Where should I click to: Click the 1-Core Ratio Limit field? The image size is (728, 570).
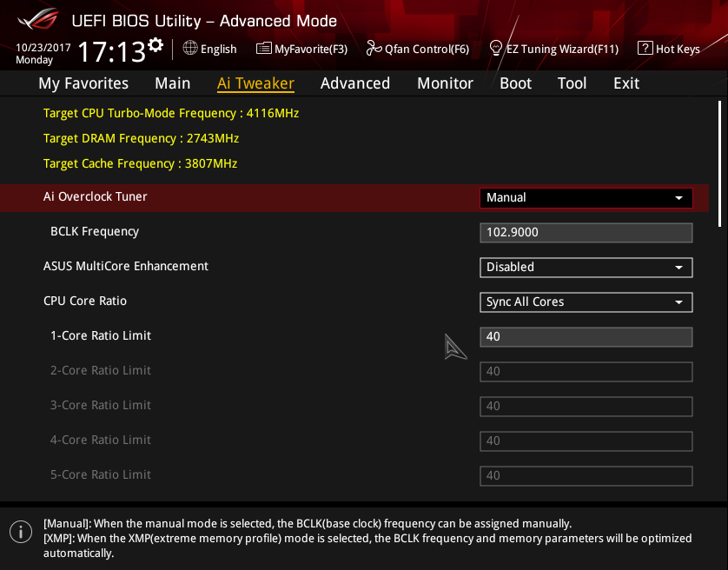(x=586, y=337)
